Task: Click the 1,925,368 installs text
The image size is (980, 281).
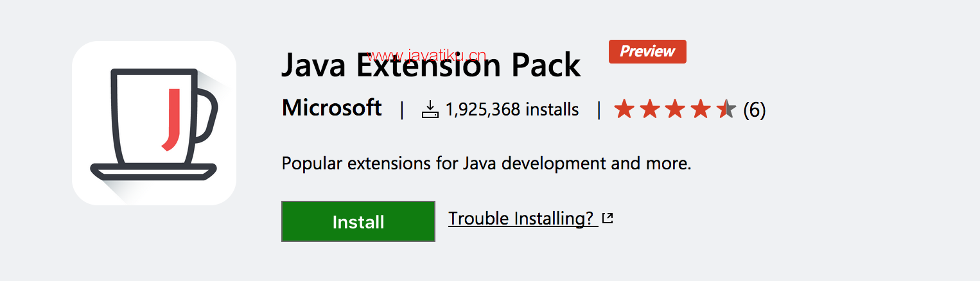Action: (x=512, y=110)
